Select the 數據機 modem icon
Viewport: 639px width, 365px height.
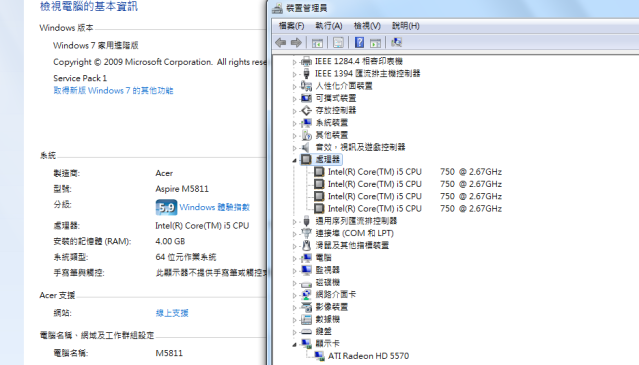[306, 319]
